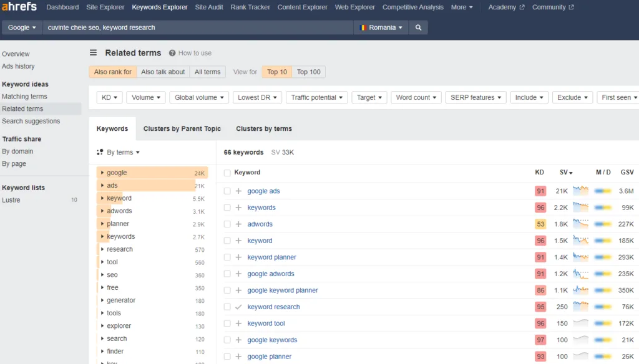
Task: Check the keyword planner row checkbox
Action: click(227, 257)
